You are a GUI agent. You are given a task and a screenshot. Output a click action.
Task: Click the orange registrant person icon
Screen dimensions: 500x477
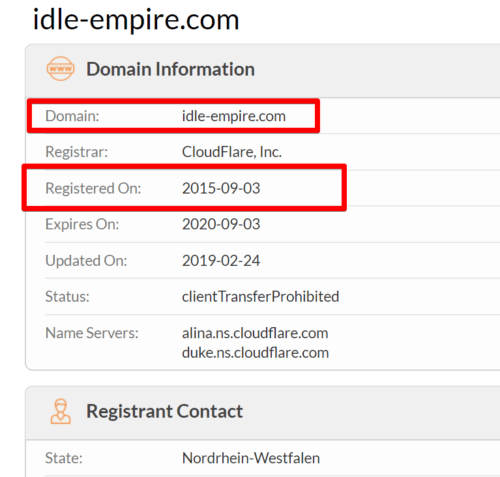(x=60, y=411)
